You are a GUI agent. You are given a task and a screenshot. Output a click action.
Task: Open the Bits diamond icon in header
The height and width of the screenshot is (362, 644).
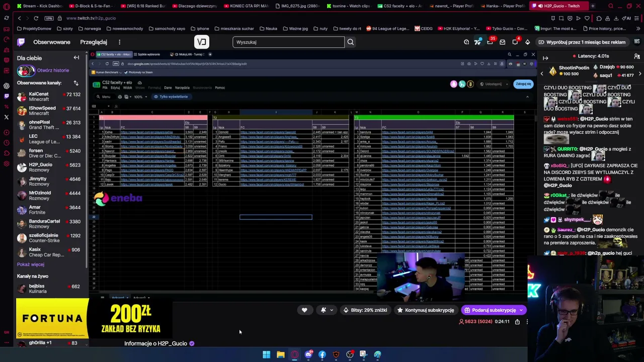coord(527,42)
